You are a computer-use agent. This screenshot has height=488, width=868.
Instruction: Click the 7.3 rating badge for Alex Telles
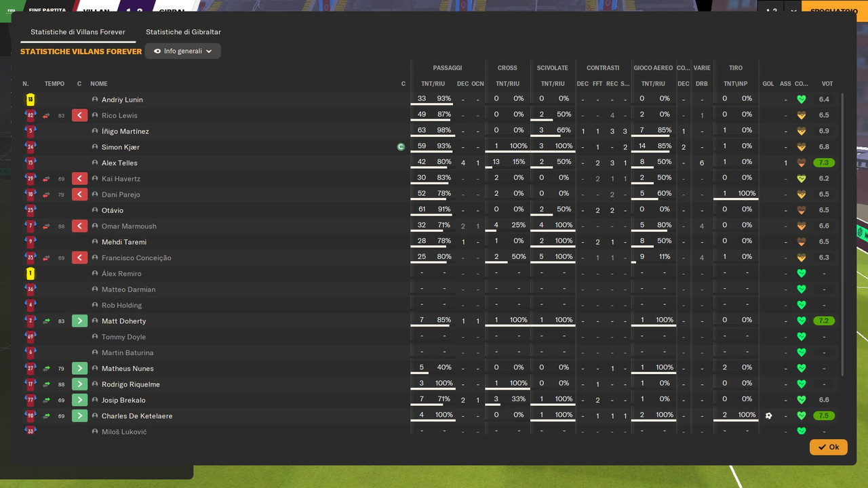click(x=824, y=163)
